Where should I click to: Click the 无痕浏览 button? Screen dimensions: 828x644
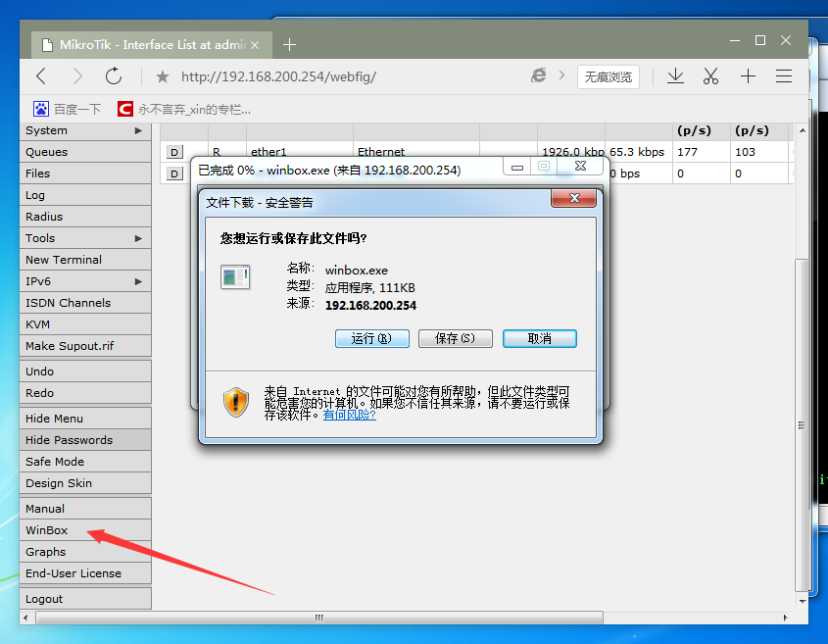click(x=609, y=77)
